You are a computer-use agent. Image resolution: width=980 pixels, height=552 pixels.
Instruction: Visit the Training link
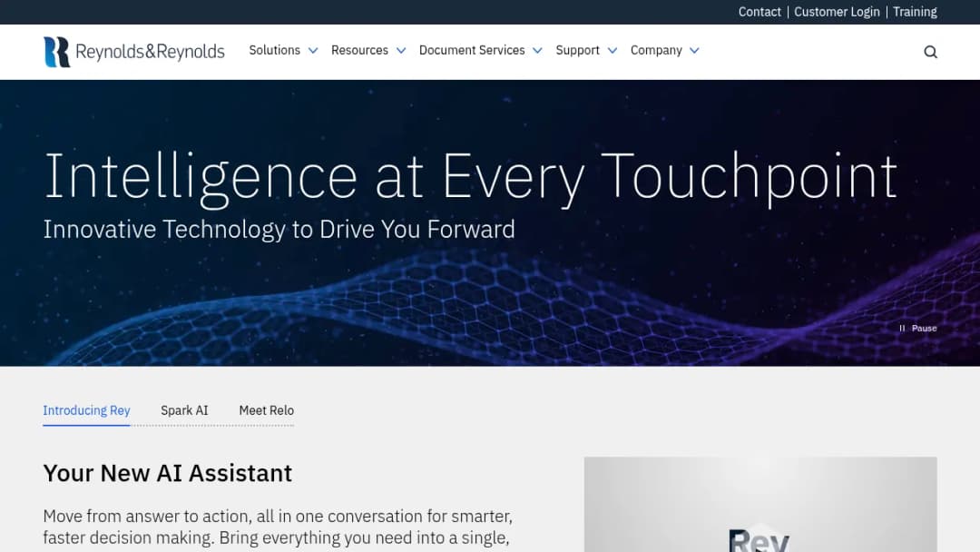(915, 12)
